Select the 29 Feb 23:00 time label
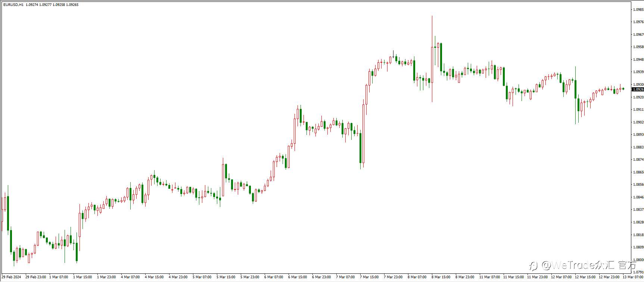The width and height of the screenshot is (644, 282). pos(35,277)
